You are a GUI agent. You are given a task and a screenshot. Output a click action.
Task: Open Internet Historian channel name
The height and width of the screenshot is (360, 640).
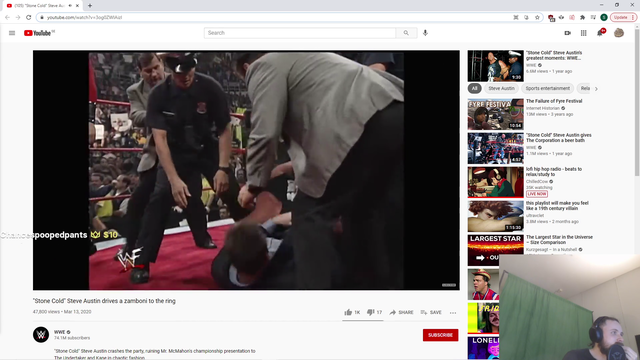click(x=542, y=109)
